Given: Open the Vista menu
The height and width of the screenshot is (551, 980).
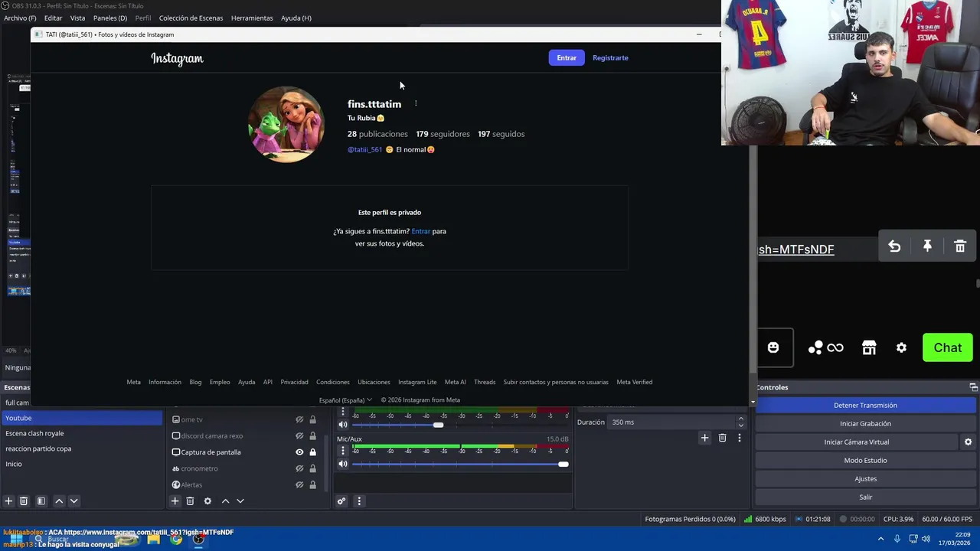Looking at the screenshot, I should [x=77, y=18].
